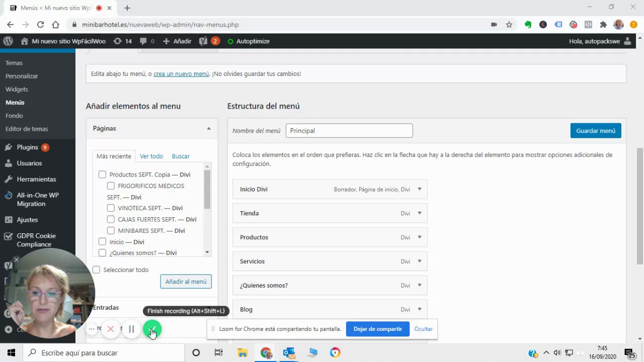The height and width of the screenshot is (362, 644).
Task: Open the updates counter showing 14
Action: tap(123, 41)
